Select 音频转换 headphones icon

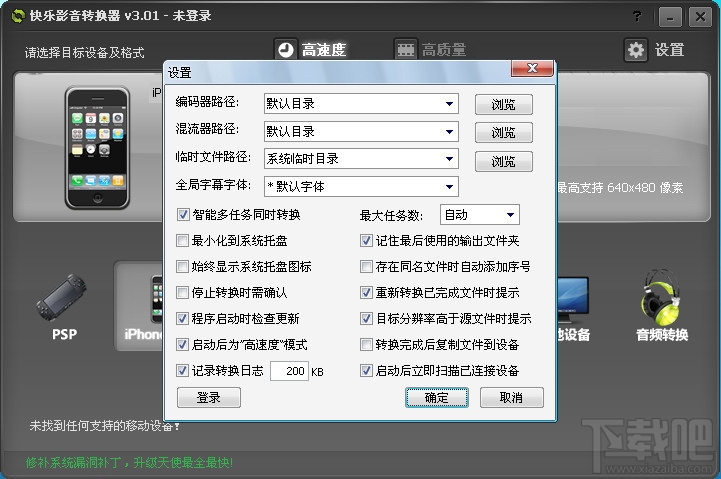click(662, 305)
